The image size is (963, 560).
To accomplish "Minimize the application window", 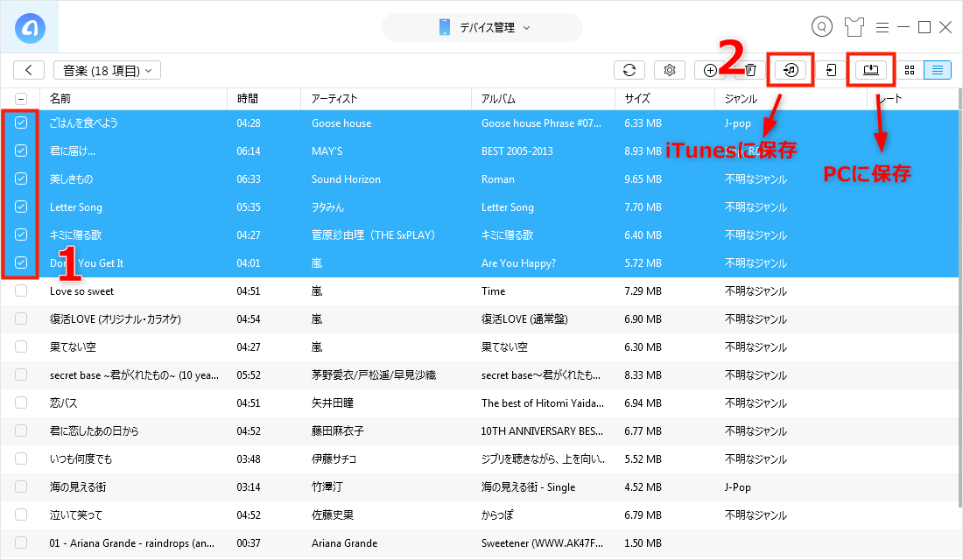I will point(903,27).
